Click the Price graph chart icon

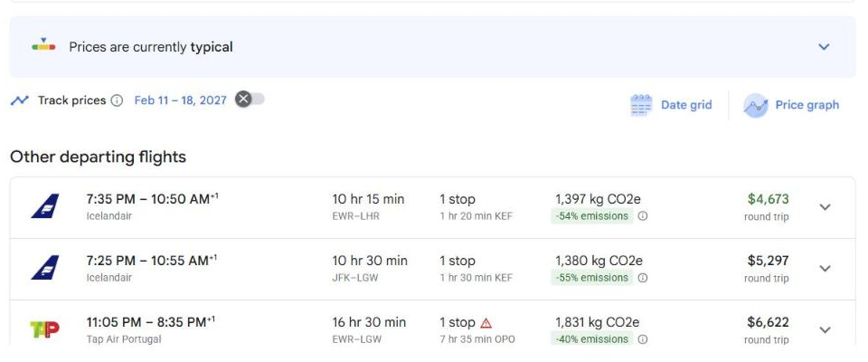756,105
